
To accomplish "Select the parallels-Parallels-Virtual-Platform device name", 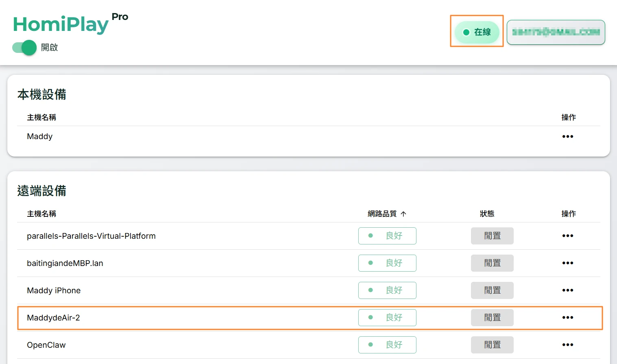I will [x=91, y=236].
